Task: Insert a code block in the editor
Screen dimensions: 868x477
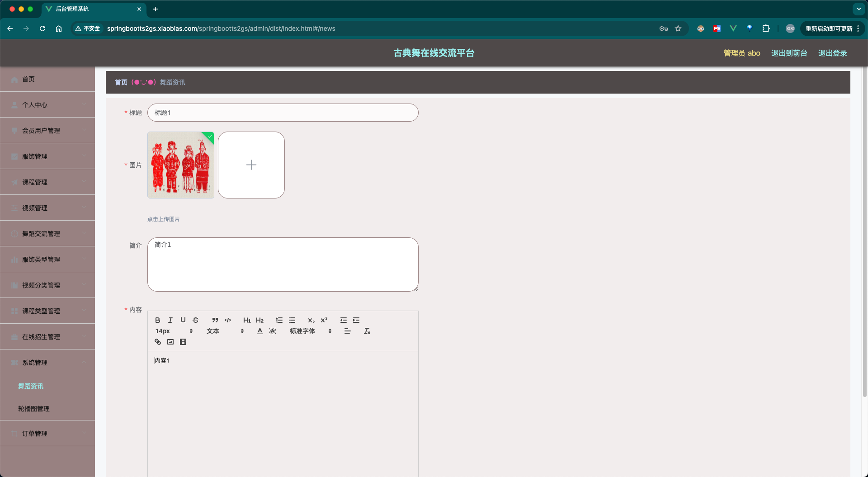Action: point(228,320)
